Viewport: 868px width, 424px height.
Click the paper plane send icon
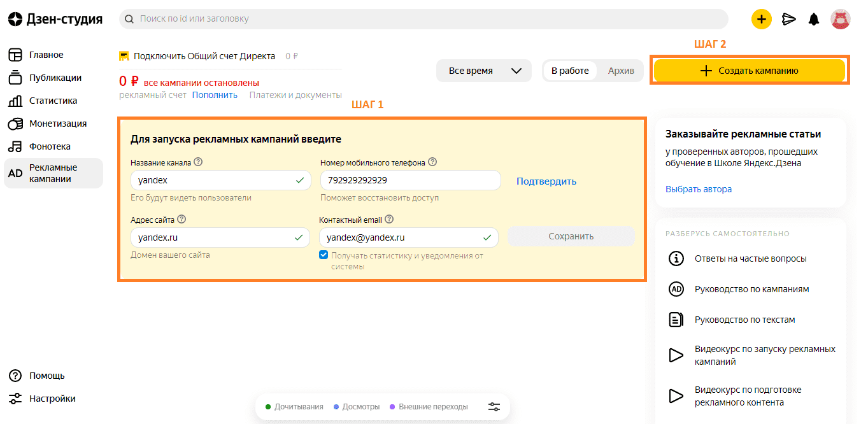click(789, 19)
